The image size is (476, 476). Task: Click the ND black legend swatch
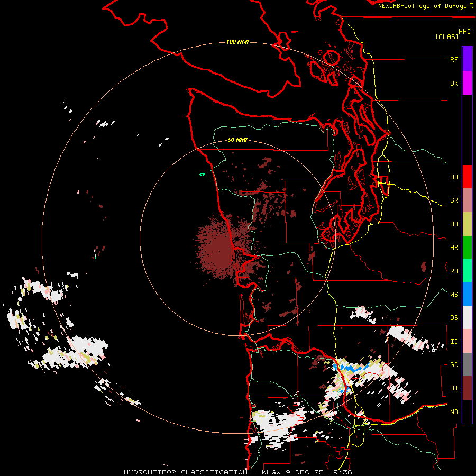(x=467, y=411)
